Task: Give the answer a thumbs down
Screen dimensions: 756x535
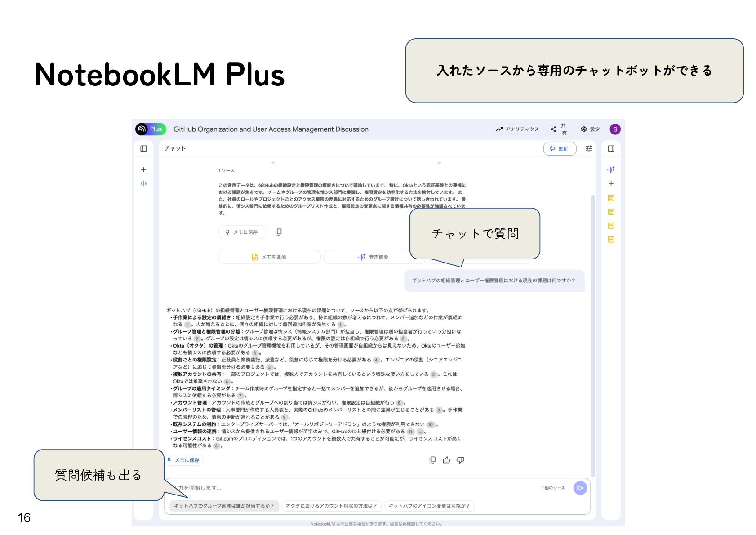Action: point(460,460)
